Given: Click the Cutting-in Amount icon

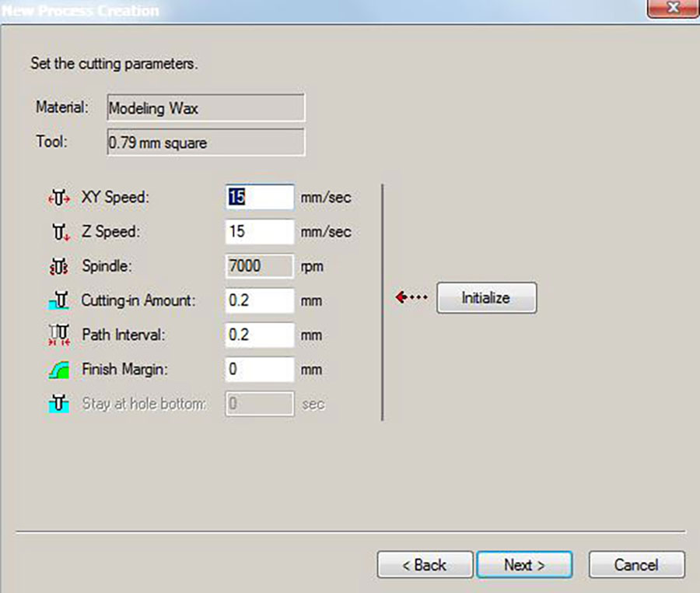Looking at the screenshot, I should click(59, 300).
